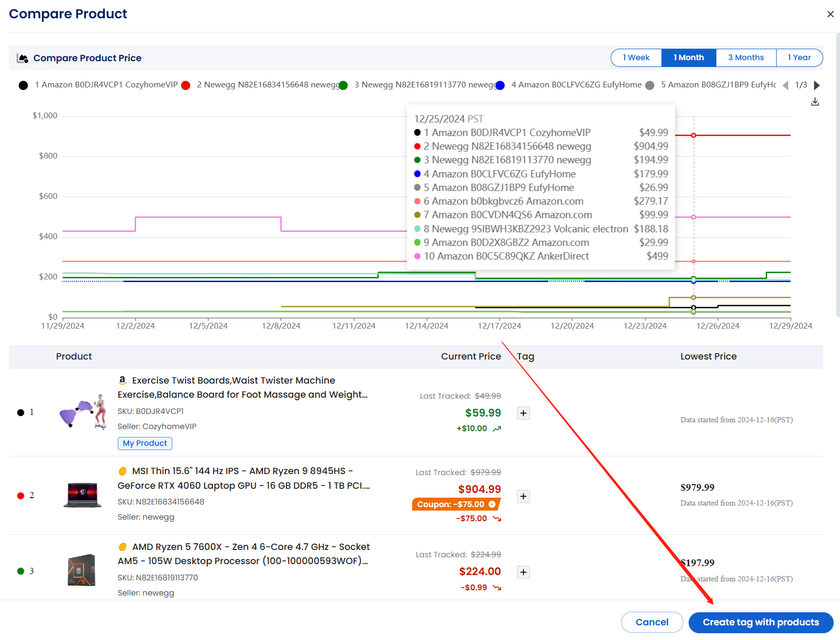Open MSI Thin 15.6" laptop product title
This screenshot has height=640, width=840.
click(244, 478)
